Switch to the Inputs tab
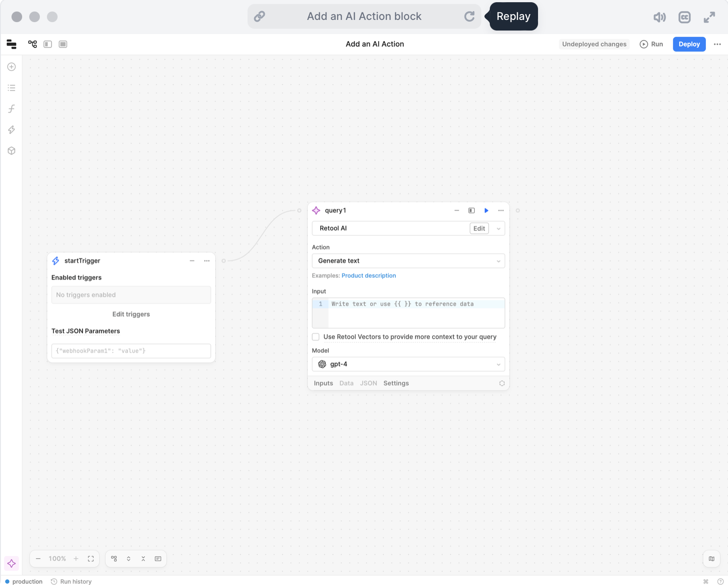The width and height of the screenshot is (728, 585). click(323, 383)
